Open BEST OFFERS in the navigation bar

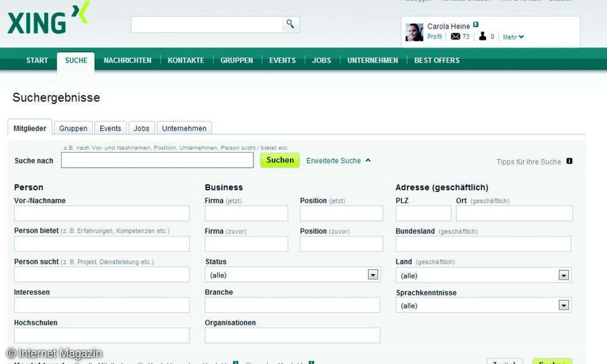coord(437,60)
